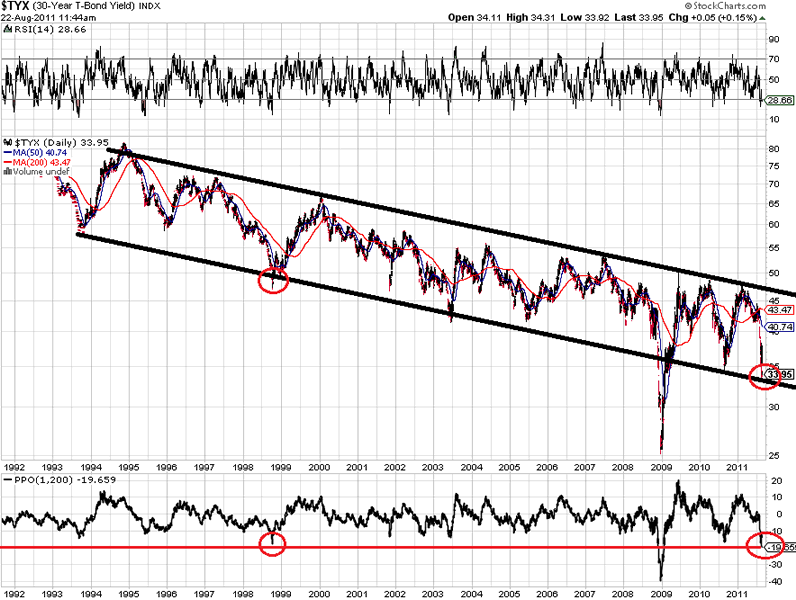Click the 25 label on price scale
The height and width of the screenshot is (600, 796).
[x=774, y=455]
